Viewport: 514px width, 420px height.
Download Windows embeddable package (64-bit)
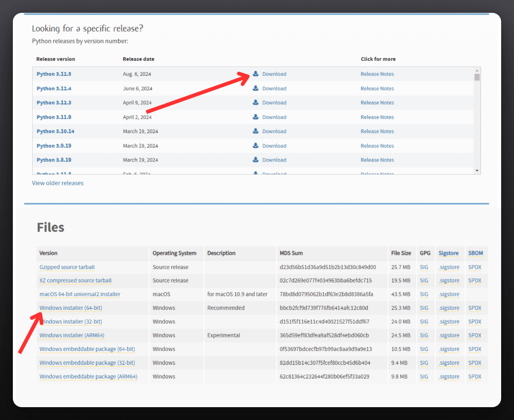pos(87,349)
